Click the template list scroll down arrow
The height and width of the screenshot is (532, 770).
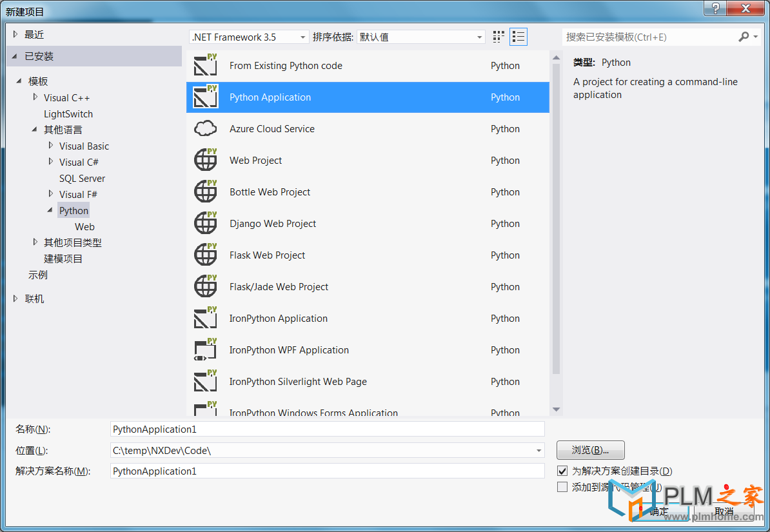[556, 409]
